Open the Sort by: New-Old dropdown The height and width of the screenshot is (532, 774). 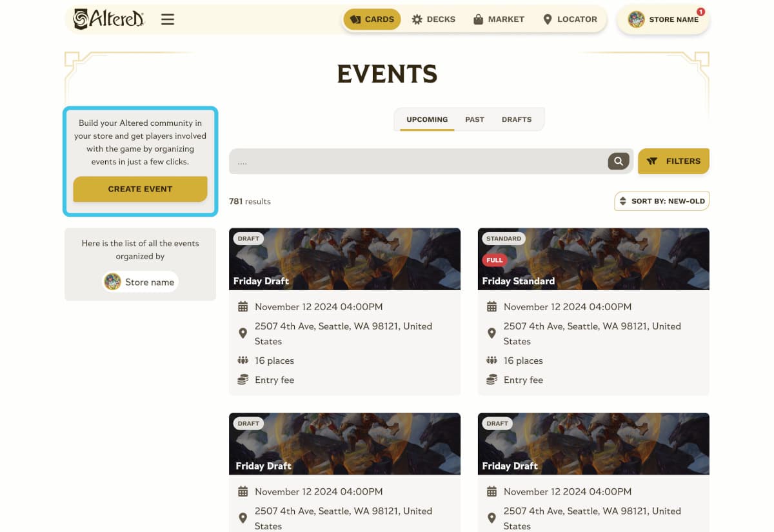pyautogui.click(x=661, y=201)
